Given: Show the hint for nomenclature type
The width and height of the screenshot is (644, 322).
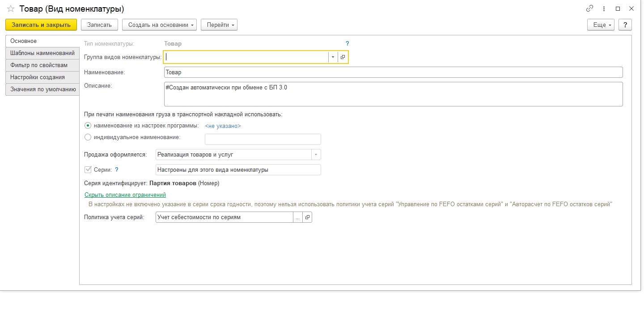Looking at the screenshot, I should 347,44.
